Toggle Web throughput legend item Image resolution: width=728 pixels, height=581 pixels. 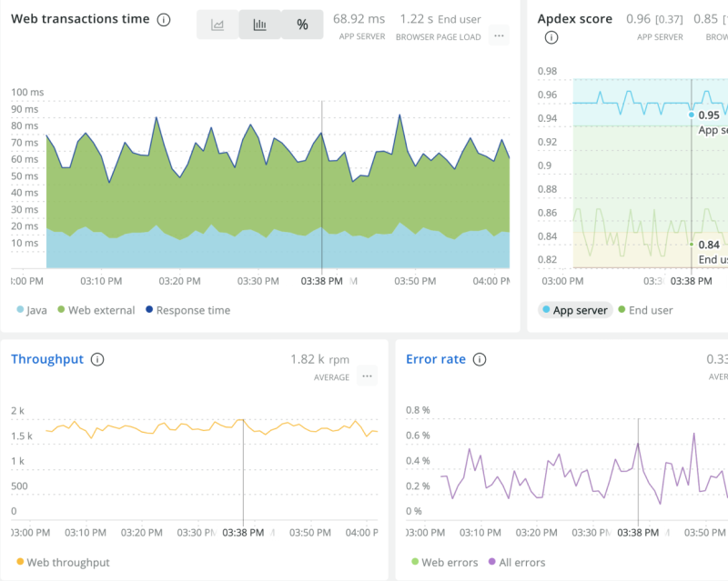tap(62, 563)
